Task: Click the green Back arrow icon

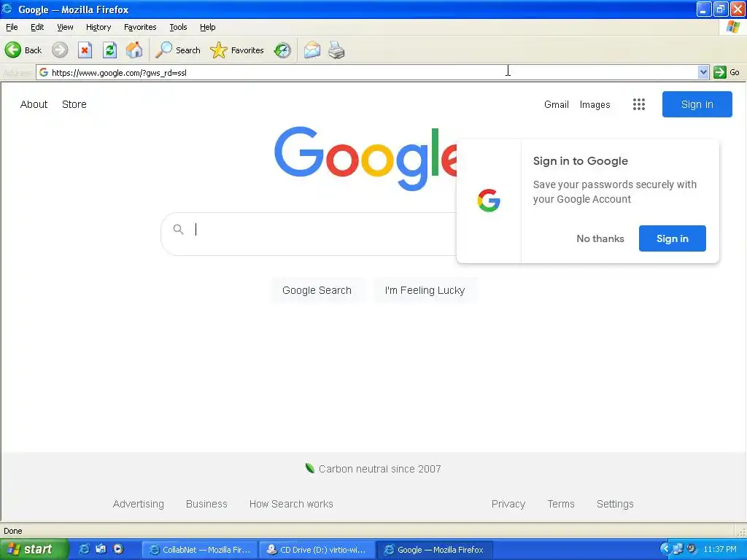Action: click(13, 50)
